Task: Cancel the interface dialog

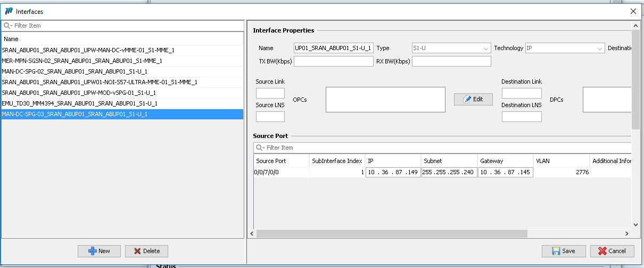Action: 612,251
